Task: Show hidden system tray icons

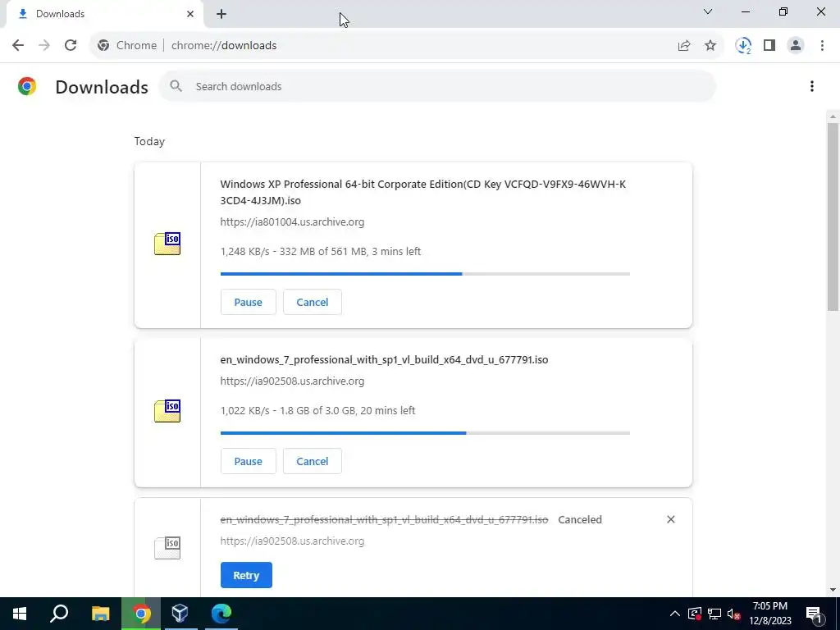Action: pos(674,614)
